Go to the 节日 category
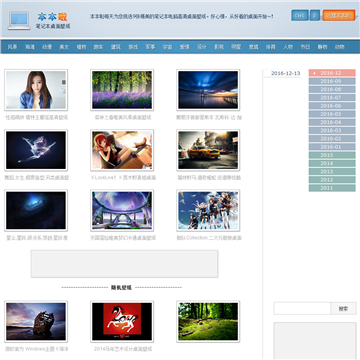The height and width of the screenshot is (360, 360). pyautogui.click(x=305, y=47)
